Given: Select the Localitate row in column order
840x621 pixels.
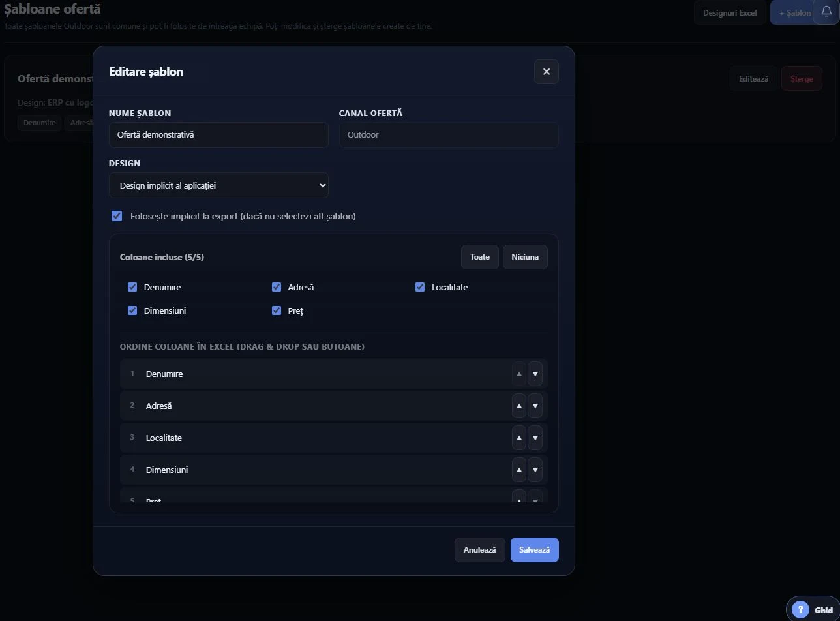Looking at the screenshot, I should [334, 438].
